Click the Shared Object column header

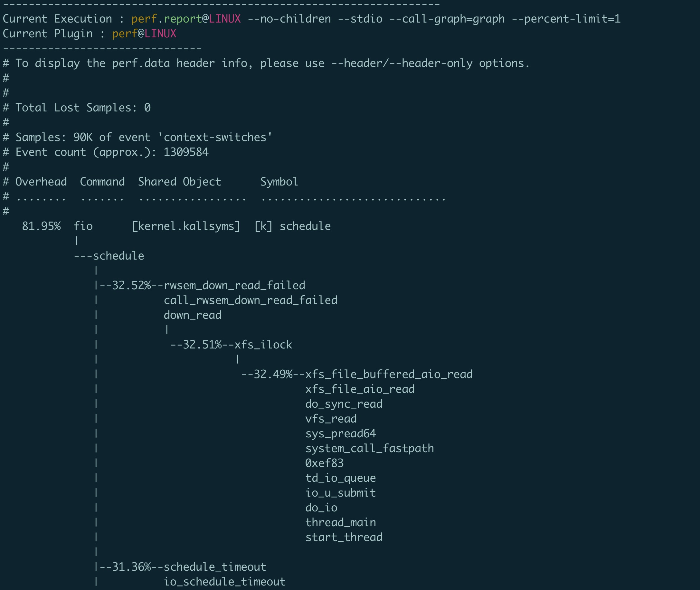[180, 182]
